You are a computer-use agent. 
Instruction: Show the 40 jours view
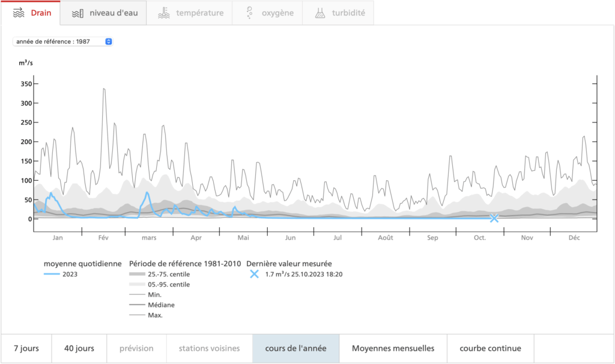pos(78,348)
